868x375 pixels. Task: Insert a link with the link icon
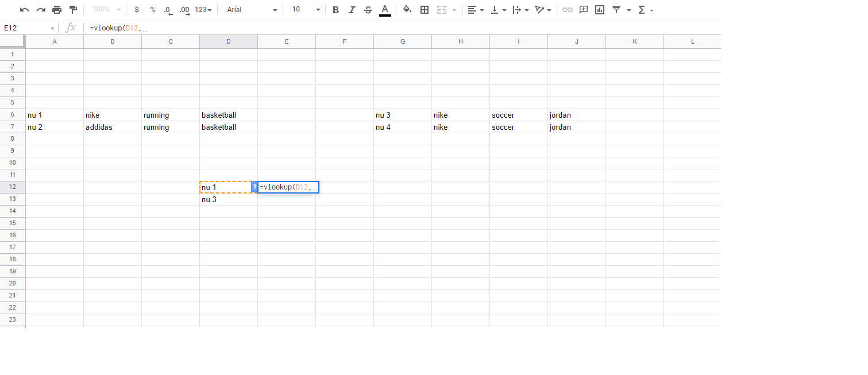(568, 10)
